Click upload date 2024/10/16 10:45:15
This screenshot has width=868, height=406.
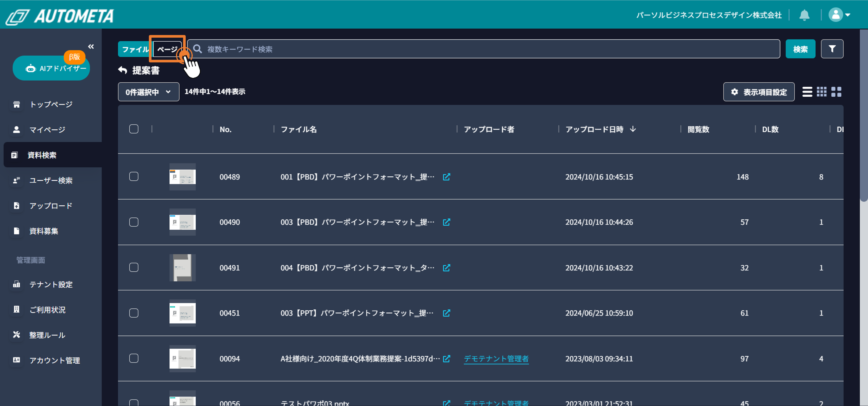point(599,177)
